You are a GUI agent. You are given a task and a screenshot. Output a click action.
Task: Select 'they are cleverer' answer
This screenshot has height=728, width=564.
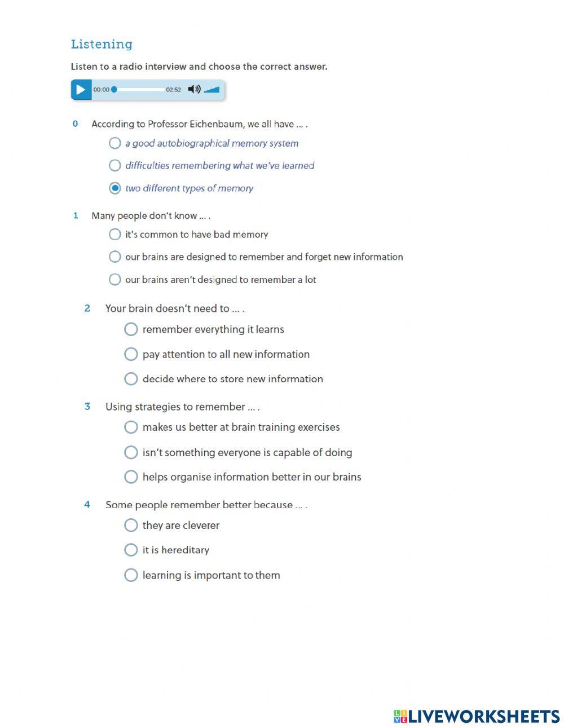pyautogui.click(x=131, y=526)
